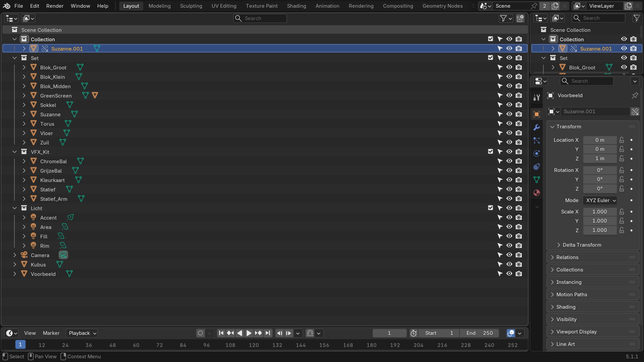The width and height of the screenshot is (644, 362).
Task: Open the Object properties tab (orange square)
Action: coord(537,114)
